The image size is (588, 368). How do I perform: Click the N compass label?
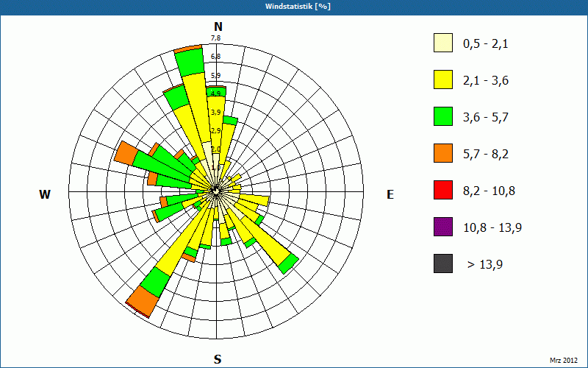click(218, 26)
